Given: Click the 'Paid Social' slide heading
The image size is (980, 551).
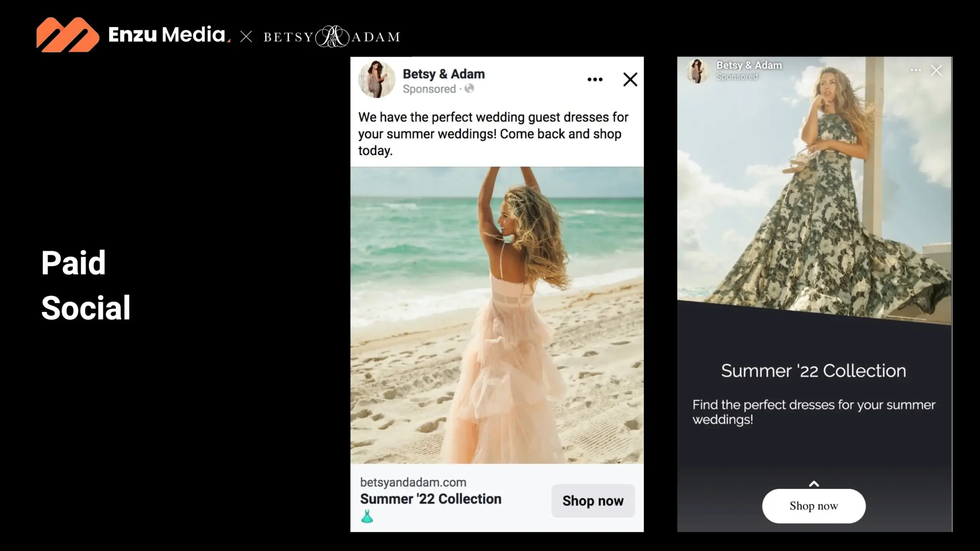Looking at the screenshot, I should (x=86, y=285).
